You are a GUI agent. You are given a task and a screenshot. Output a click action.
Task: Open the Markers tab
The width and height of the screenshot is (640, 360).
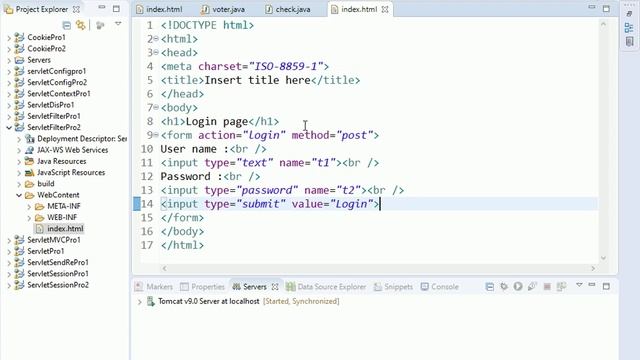(x=154, y=287)
